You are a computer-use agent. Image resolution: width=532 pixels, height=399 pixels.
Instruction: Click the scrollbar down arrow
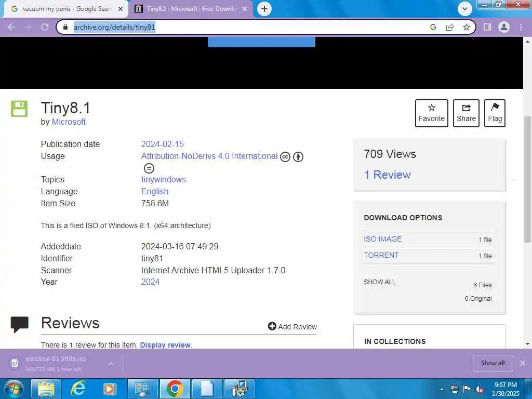coord(527,344)
